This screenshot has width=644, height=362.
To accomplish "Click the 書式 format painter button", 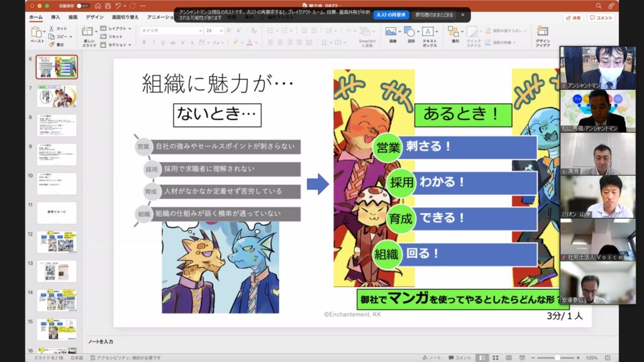I will pos(56,45).
